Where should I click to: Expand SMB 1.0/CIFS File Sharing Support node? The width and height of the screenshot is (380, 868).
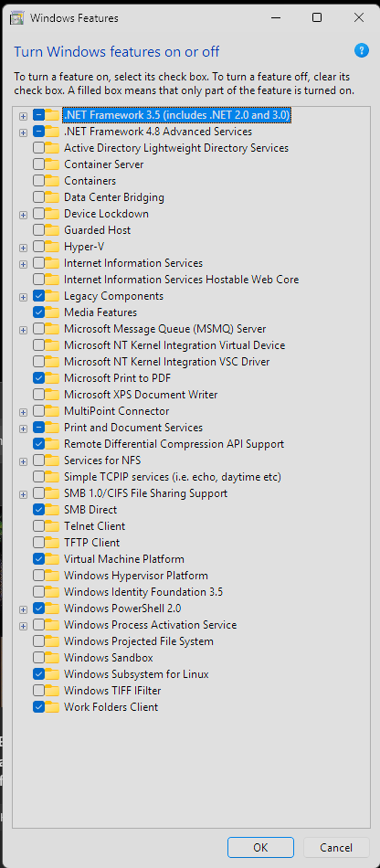click(x=23, y=493)
